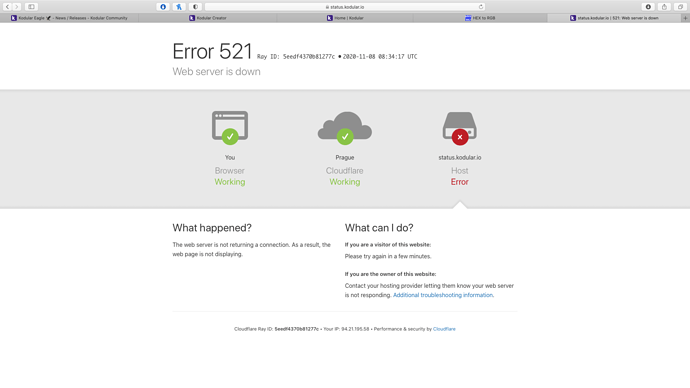Open the 1Password extension icon
690x388 pixels.
pos(163,7)
